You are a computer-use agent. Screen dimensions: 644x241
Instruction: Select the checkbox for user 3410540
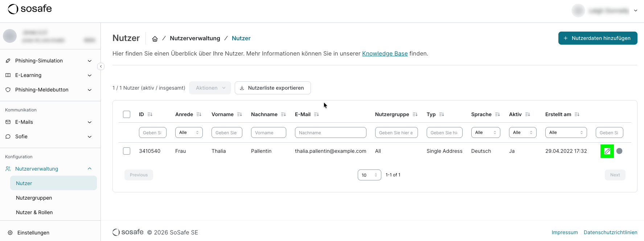pyautogui.click(x=127, y=151)
